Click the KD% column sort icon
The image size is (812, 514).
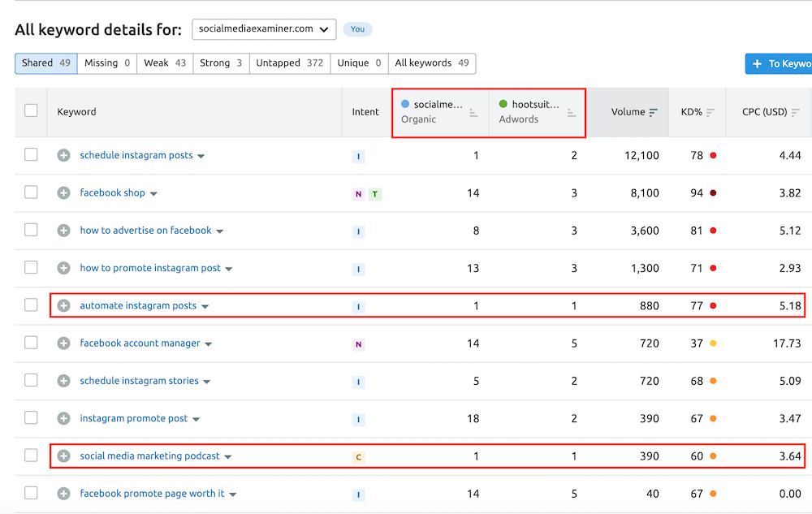(x=710, y=112)
